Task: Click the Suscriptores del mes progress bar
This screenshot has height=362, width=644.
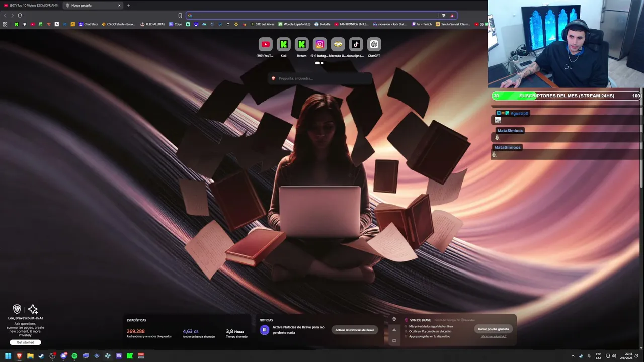Action: pos(567,96)
